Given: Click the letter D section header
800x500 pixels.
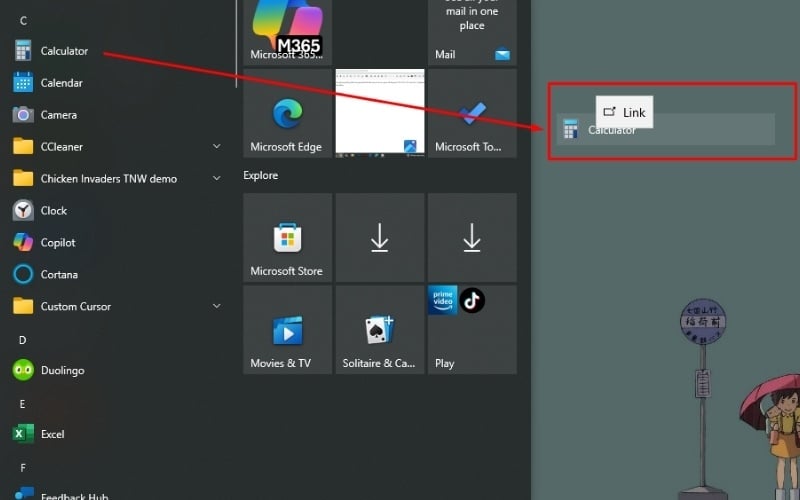Looking at the screenshot, I should click(x=22, y=340).
